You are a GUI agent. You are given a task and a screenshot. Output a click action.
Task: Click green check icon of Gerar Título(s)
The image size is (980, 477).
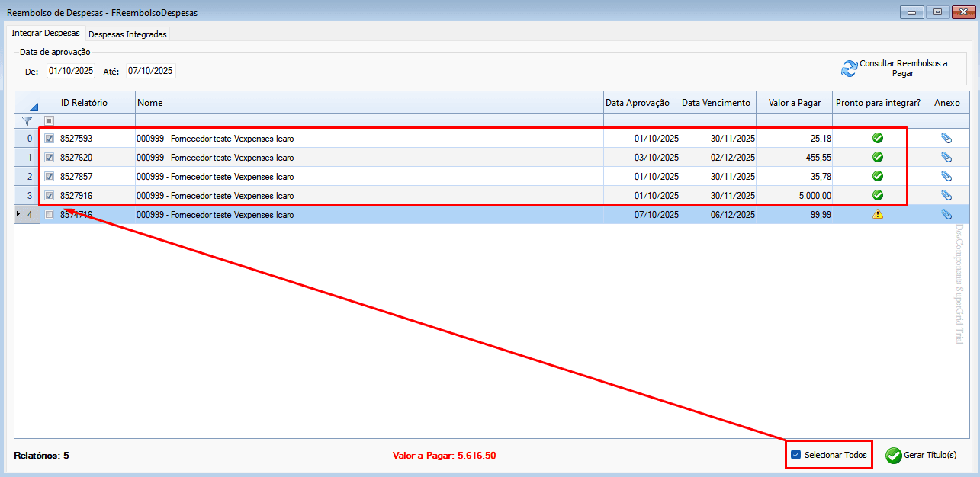[893, 456]
